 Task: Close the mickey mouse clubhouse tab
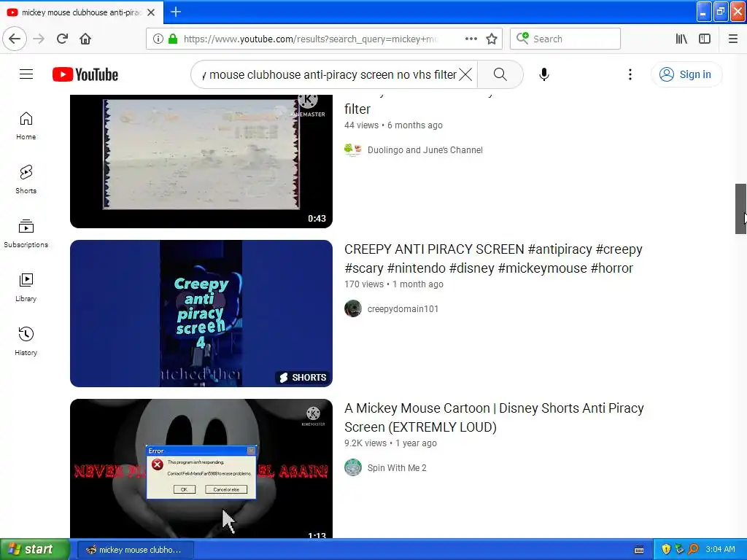pyautogui.click(x=151, y=12)
